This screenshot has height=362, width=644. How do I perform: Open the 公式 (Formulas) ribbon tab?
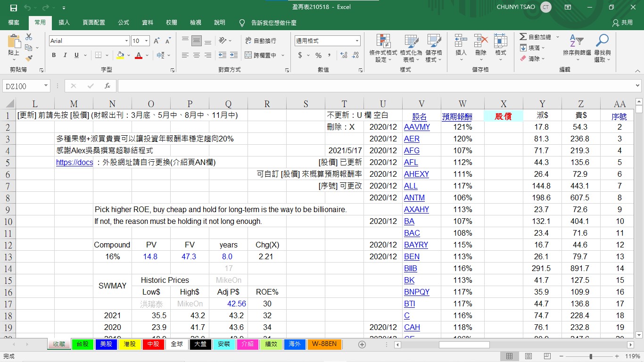click(x=124, y=23)
